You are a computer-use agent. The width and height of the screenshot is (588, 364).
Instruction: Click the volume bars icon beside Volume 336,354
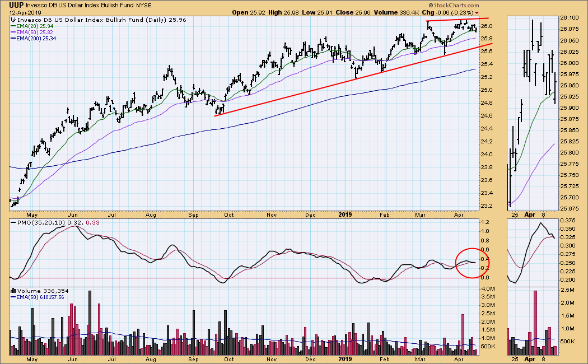point(13,291)
